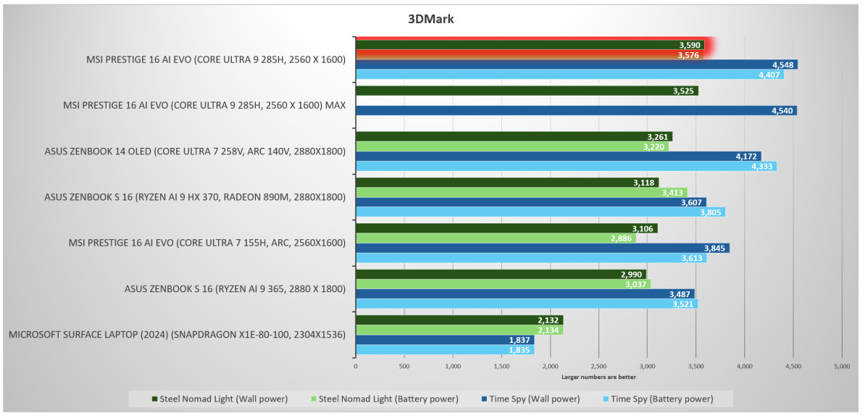Select the red highlighted 3,576 bar
The width and height of the screenshot is (868, 416).
(529, 55)
